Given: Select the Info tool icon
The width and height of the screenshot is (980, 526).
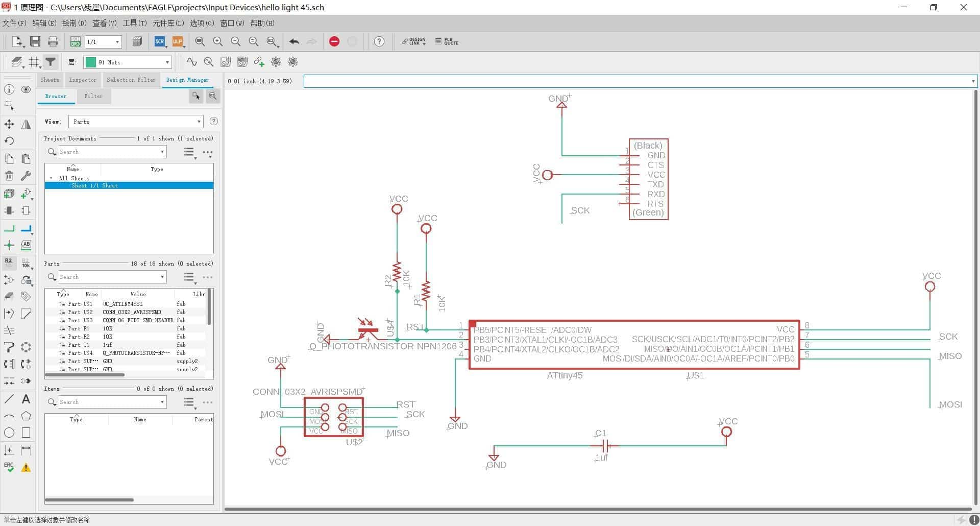Looking at the screenshot, I should (x=9, y=89).
